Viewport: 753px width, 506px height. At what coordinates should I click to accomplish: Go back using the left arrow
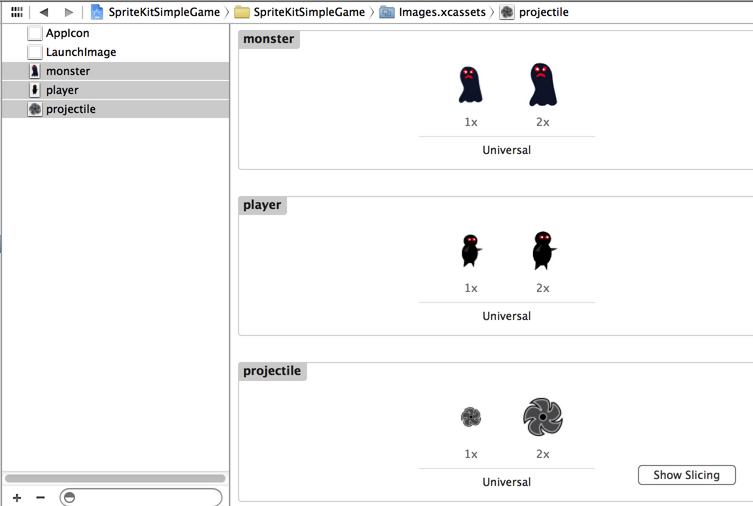(44, 12)
